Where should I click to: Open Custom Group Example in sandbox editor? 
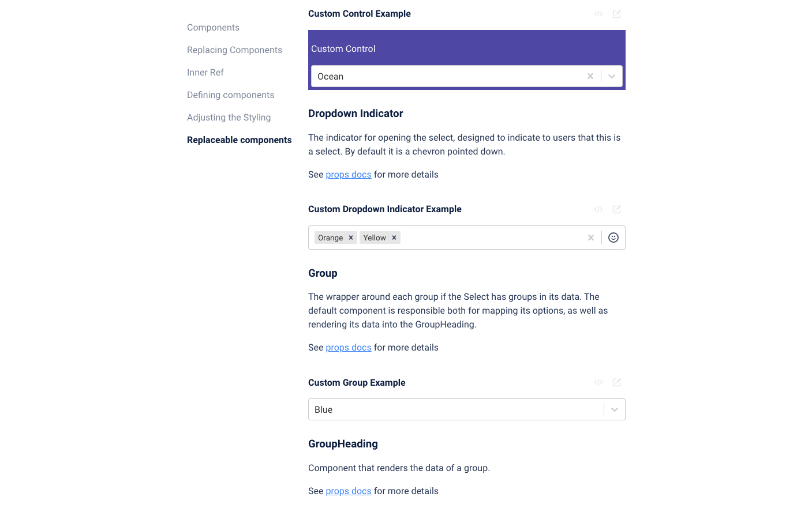click(x=617, y=382)
